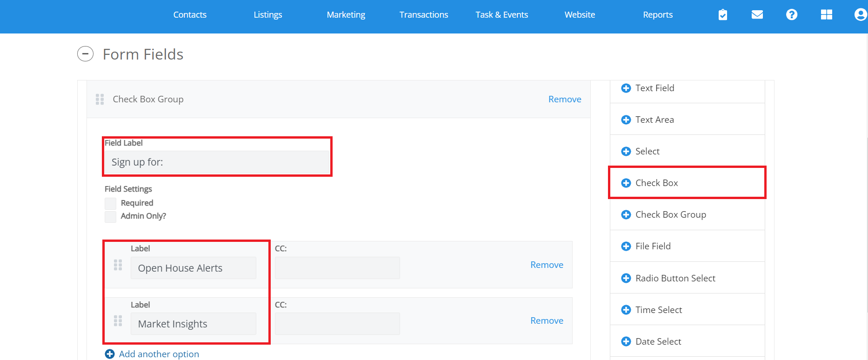Open the Marketing menu
The width and height of the screenshot is (868, 360).
pyautogui.click(x=346, y=15)
